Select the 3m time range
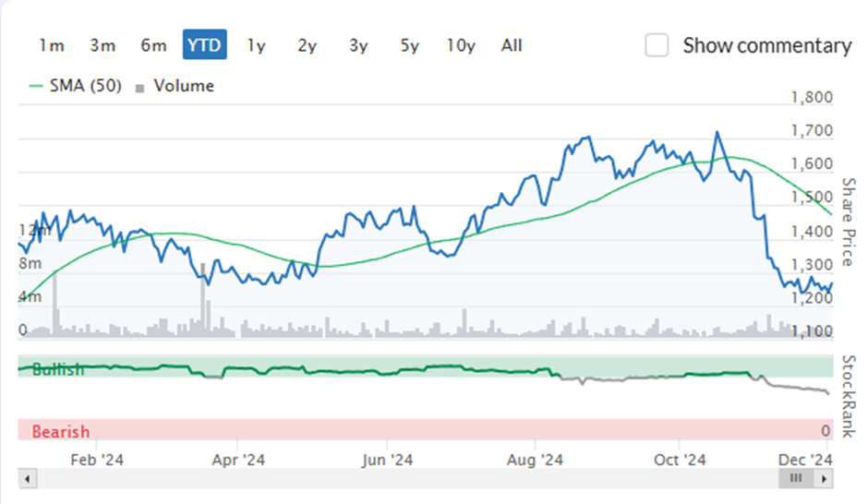 [102, 45]
